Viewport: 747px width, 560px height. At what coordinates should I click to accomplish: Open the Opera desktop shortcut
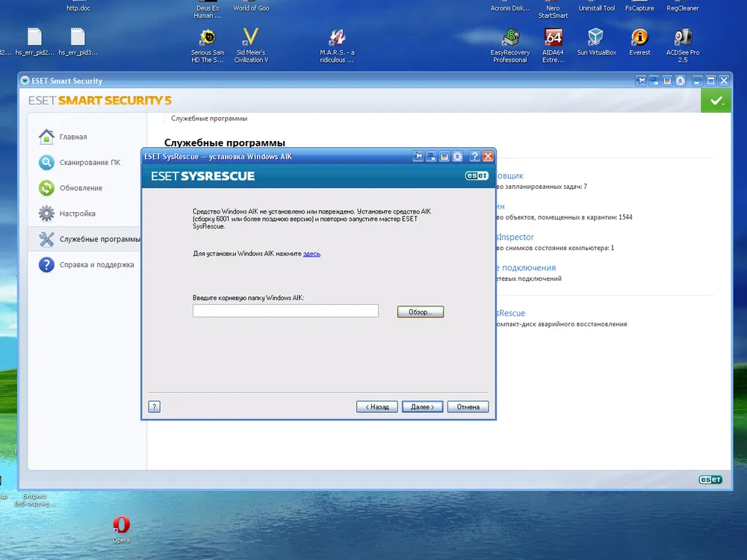pyautogui.click(x=121, y=525)
